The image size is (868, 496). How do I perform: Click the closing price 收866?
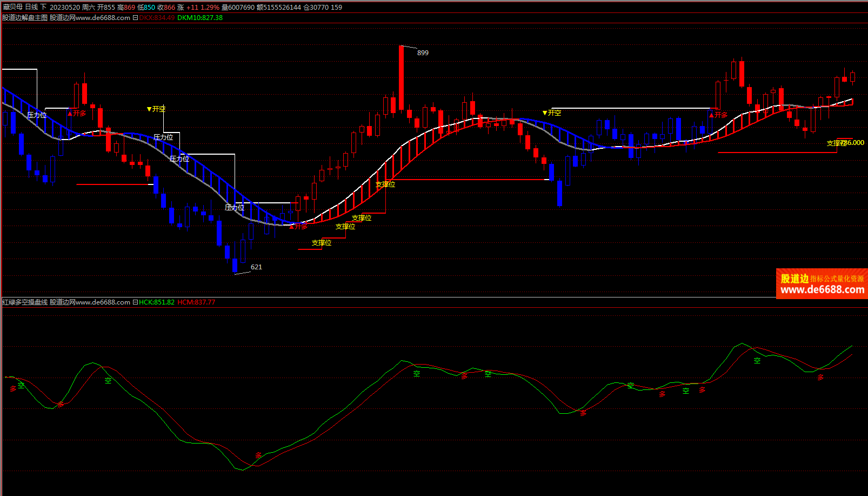click(x=166, y=8)
